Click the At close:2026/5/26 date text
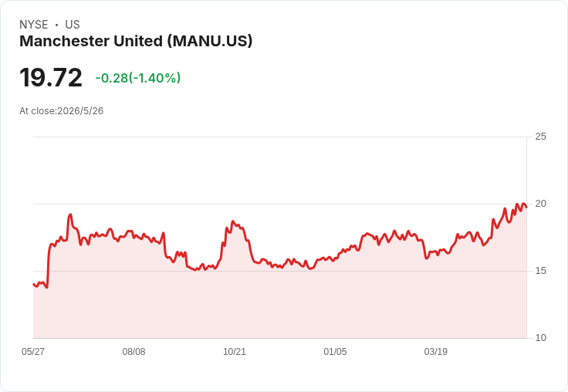The height and width of the screenshot is (392, 568). pos(61,111)
